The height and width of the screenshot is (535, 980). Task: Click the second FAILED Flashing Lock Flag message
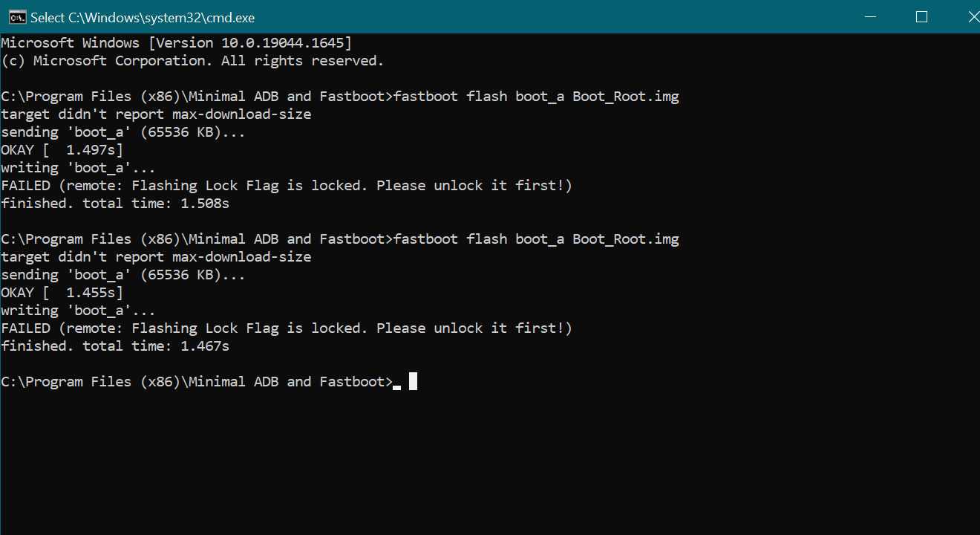287,328
